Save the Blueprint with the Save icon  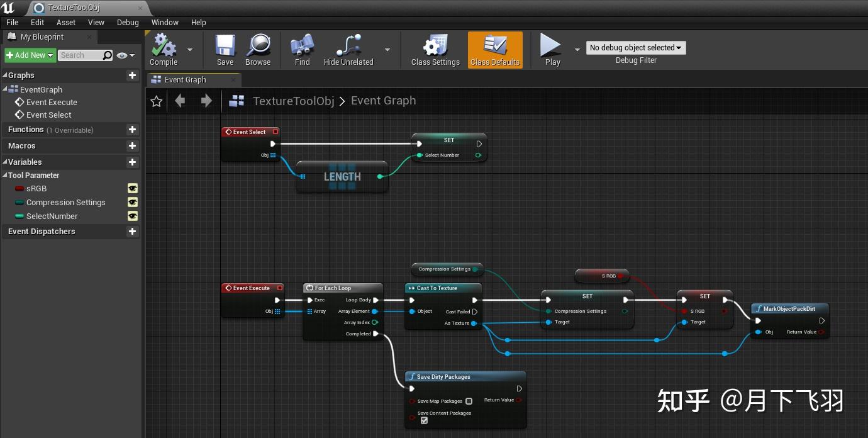(x=225, y=45)
